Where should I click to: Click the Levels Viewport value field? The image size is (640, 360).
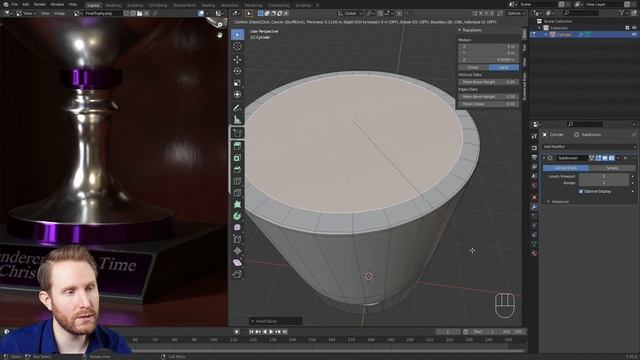point(604,176)
